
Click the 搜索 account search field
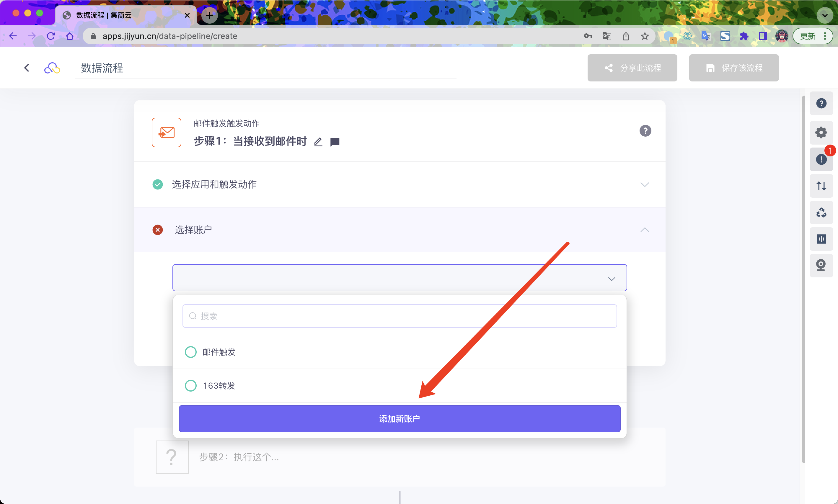tap(399, 316)
